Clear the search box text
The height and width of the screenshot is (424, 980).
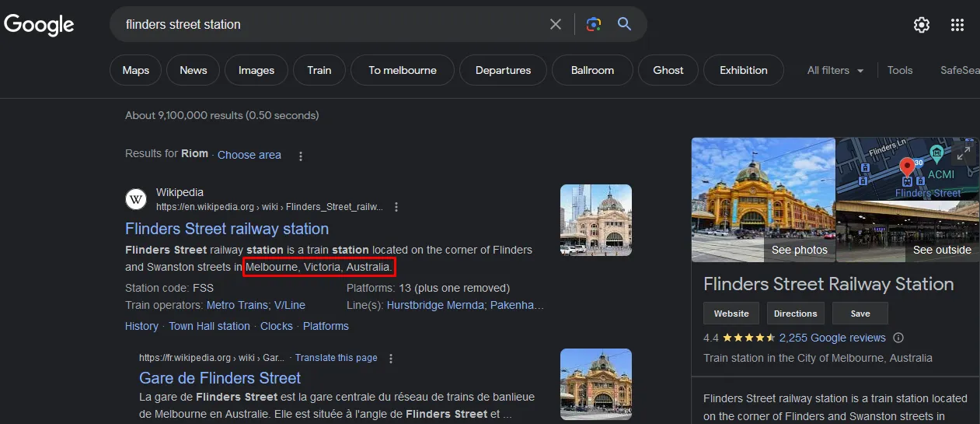(556, 24)
